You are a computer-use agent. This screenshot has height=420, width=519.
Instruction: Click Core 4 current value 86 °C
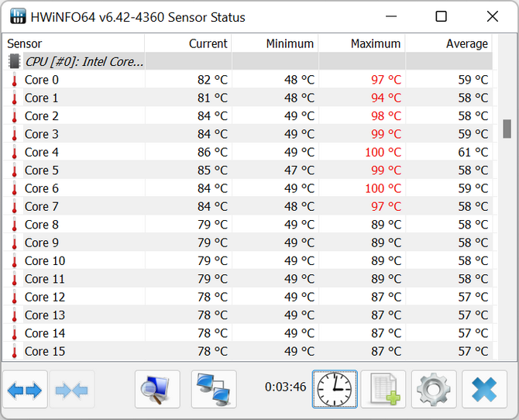212,153
